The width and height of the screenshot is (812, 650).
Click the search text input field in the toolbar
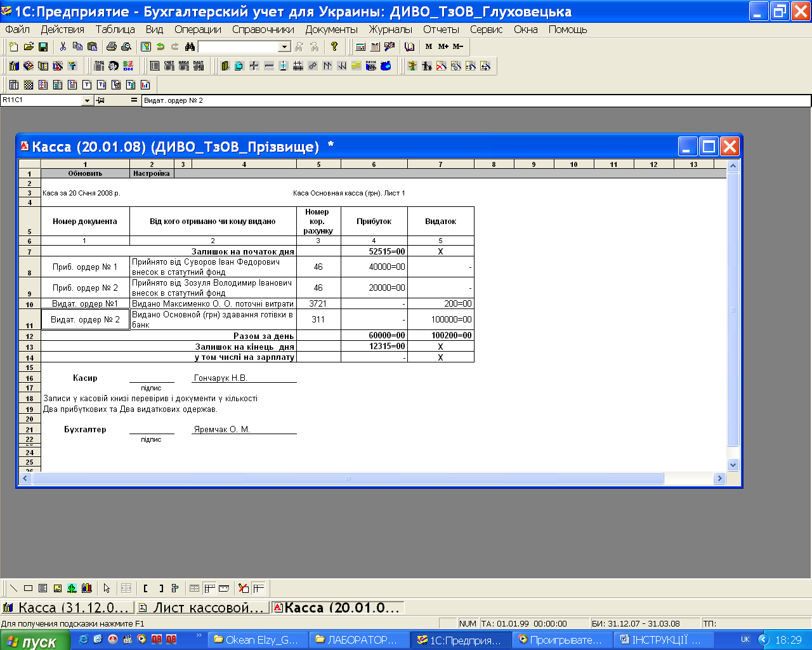(239, 47)
